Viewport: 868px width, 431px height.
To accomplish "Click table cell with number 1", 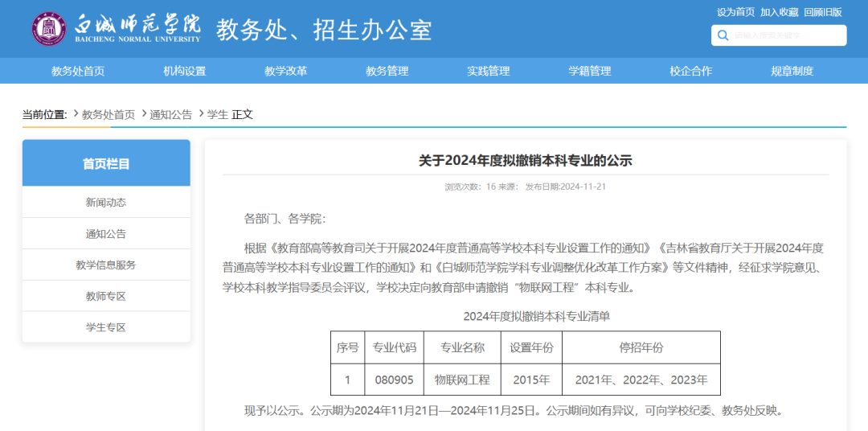I will [348, 380].
